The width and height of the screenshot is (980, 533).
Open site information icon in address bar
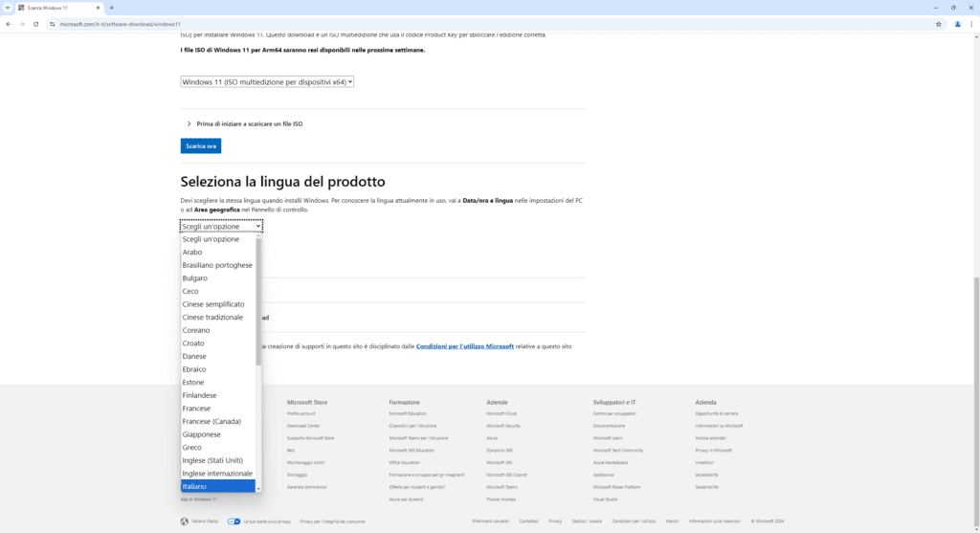pyautogui.click(x=53, y=24)
